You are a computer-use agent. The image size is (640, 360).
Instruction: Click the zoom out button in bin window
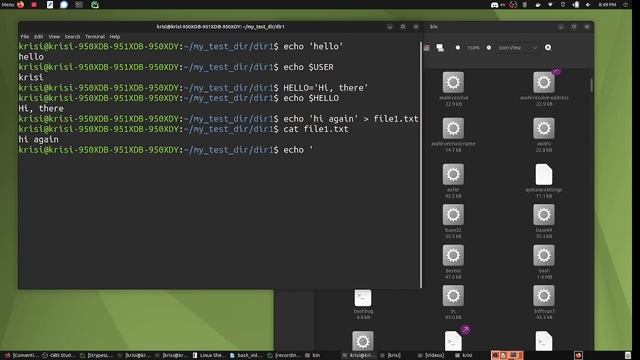458,48
